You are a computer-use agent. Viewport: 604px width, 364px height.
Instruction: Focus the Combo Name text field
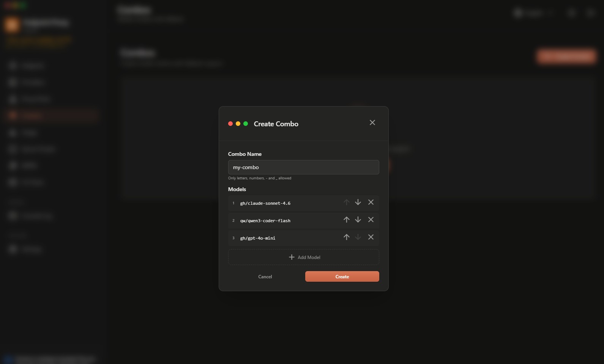point(303,167)
